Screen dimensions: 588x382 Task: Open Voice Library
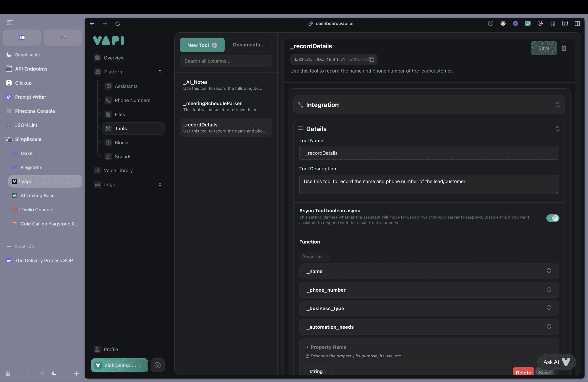118,170
